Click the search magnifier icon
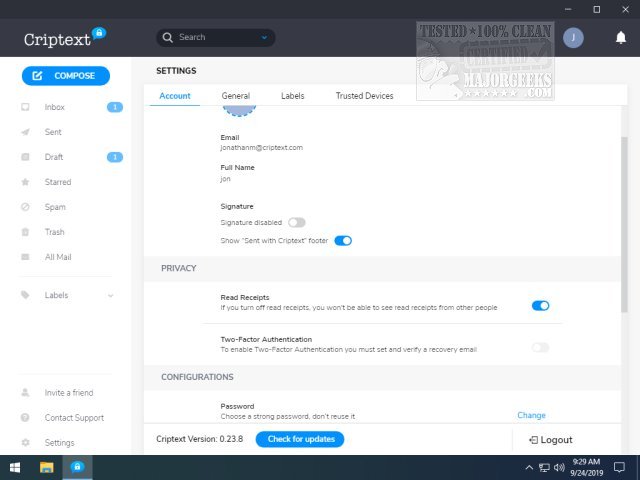Screen dimensions: 640x480 pos(167,38)
